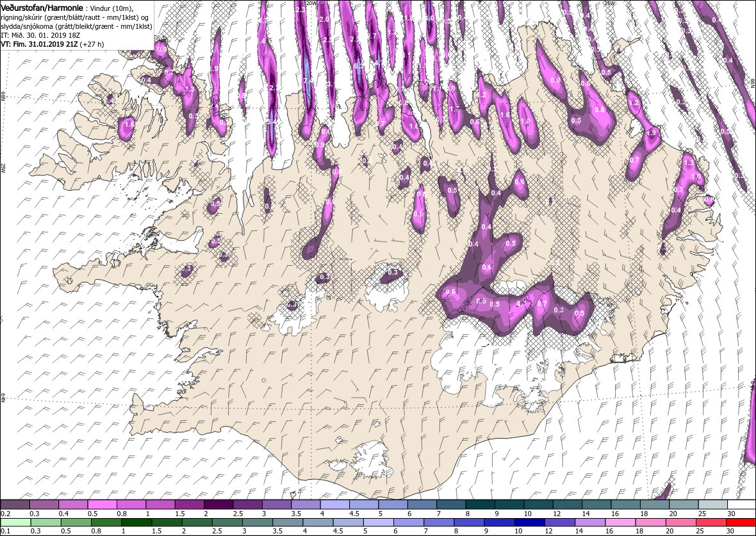Click the light grey 25–30 upper legend swatch

click(712, 505)
